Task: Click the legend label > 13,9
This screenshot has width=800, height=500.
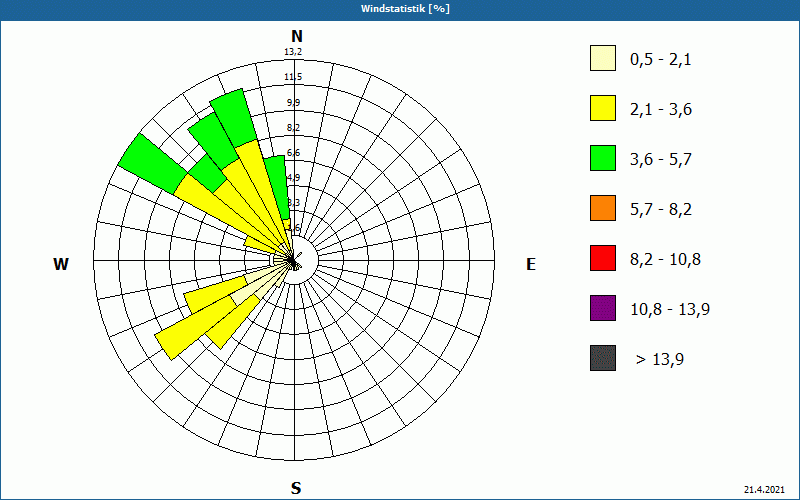Action: coord(660,360)
